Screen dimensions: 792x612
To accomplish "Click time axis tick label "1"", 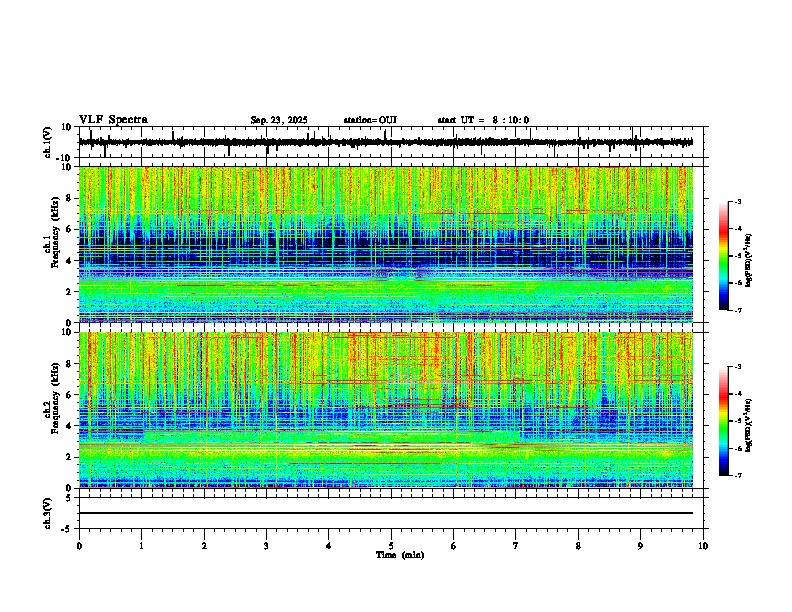I will tap(141, 546).
